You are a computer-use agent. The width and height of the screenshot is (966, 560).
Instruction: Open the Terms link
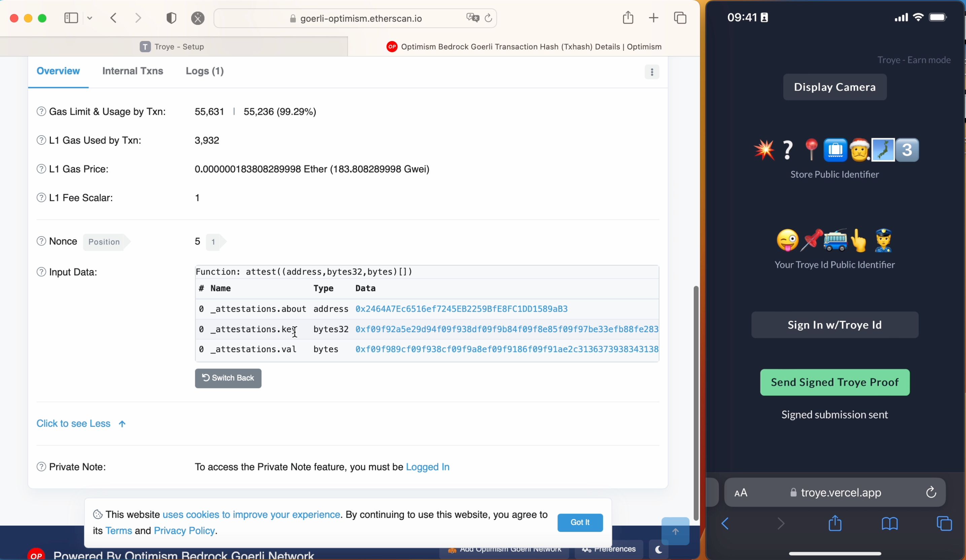pyautogui.click(x=118, y=530)
